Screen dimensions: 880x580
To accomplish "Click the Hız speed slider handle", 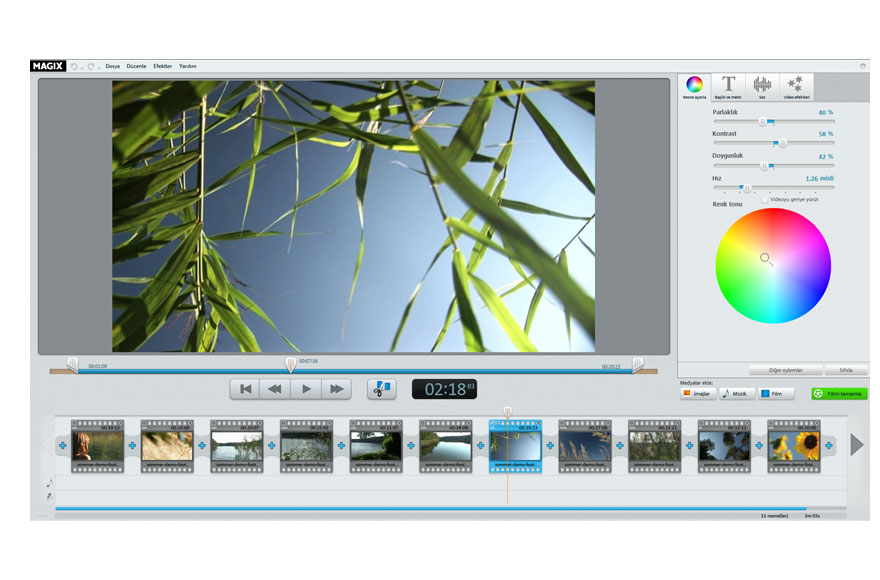I will click(x=747, y=188).
